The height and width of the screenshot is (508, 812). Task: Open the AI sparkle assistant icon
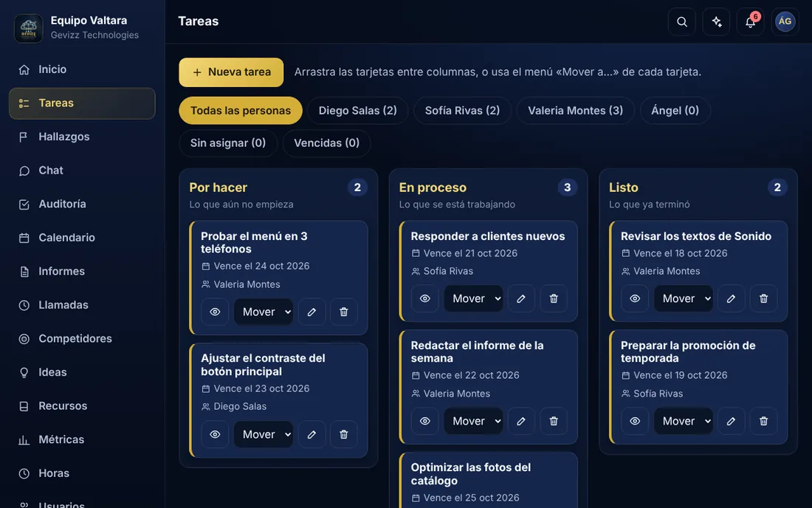716,21
